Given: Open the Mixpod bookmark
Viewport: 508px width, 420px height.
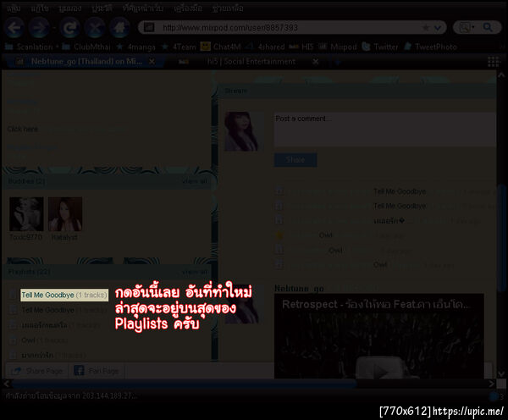Looking at the screenshot, I should tap(338, 47).
